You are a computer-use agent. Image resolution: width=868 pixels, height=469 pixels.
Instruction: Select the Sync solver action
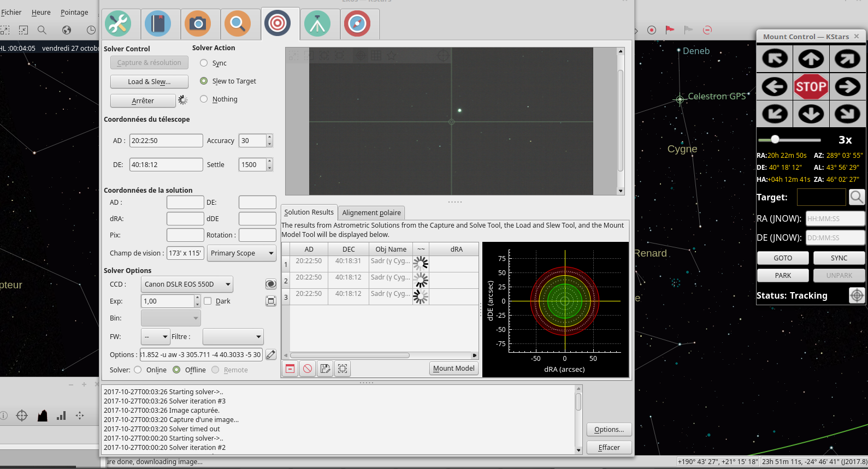(x=204, y=63)
